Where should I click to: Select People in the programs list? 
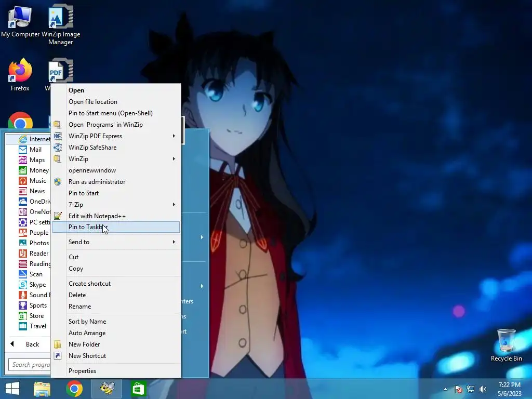click(33, 233)
